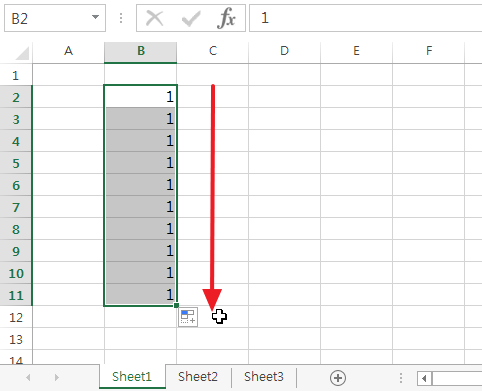Image resolution: width=482 pixels, height=391 pixels.
Task: Click cell B11 containing 1
Action: [141, 295]
